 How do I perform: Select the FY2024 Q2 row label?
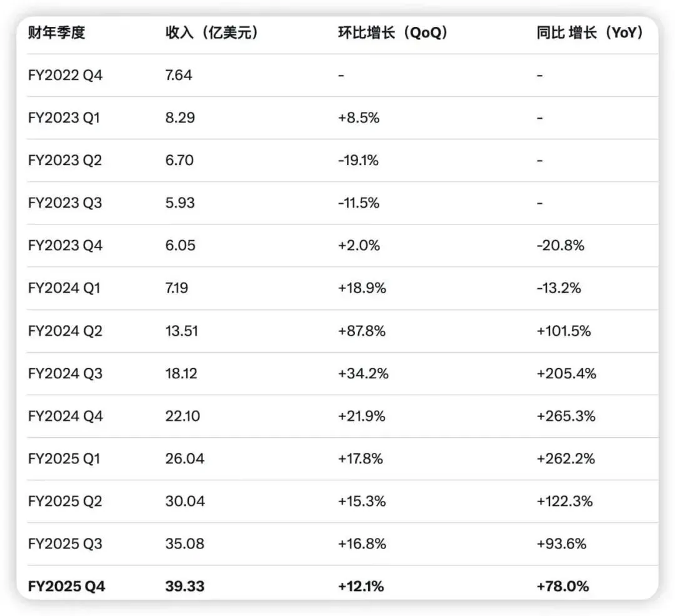pyautogui.click(x=65, y=331)
